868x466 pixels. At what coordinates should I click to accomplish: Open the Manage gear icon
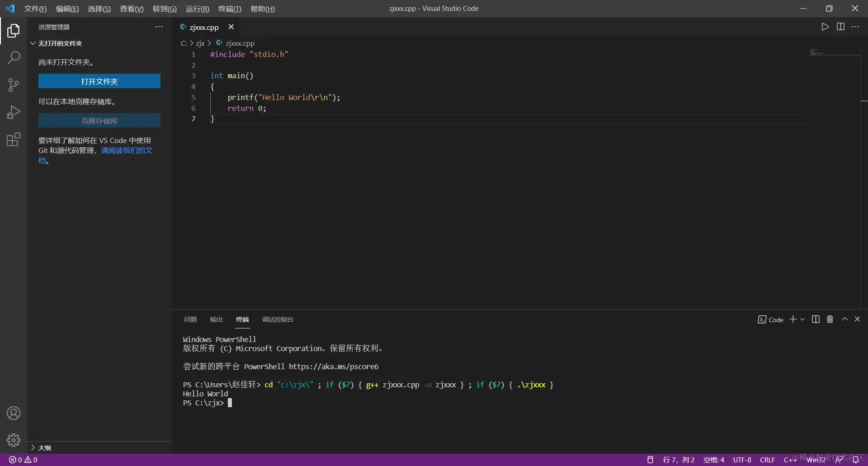14,440
